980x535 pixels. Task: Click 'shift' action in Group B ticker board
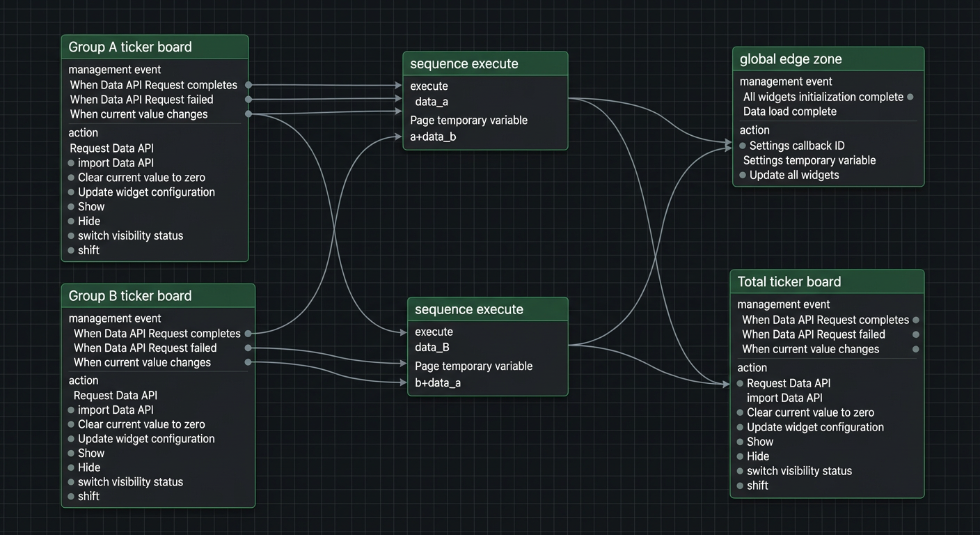pos(88,497)
